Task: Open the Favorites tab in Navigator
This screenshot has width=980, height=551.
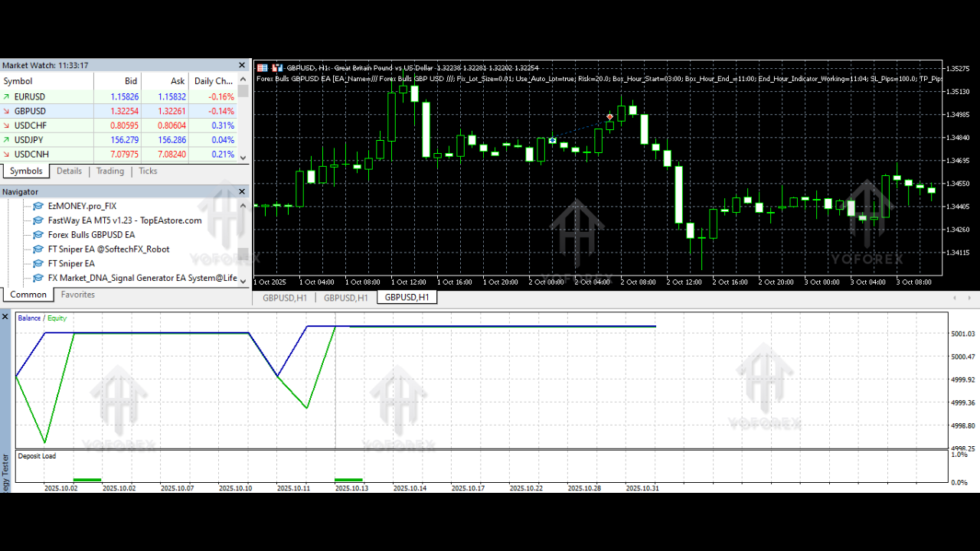Action: click(x=77, y=294)
